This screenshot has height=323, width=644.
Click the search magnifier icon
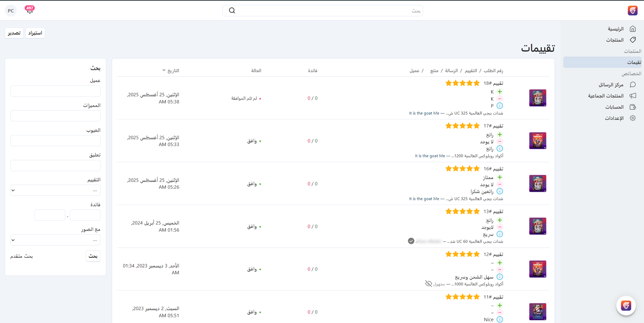click(232, 11)
